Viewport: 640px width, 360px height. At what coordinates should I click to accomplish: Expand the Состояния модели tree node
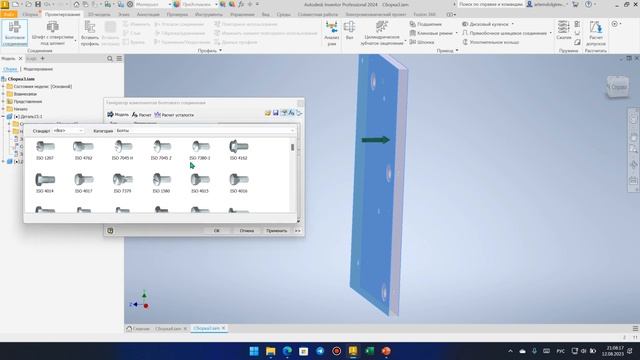click(3, 87)
